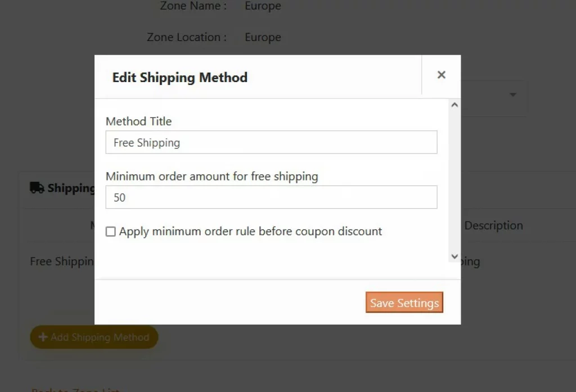Click the truck icon beside Shipping heading
576x392 pixels.
coord(37,188)
